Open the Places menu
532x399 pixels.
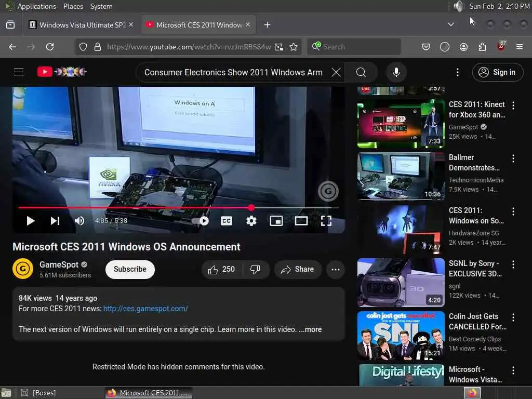coord(73,6)
